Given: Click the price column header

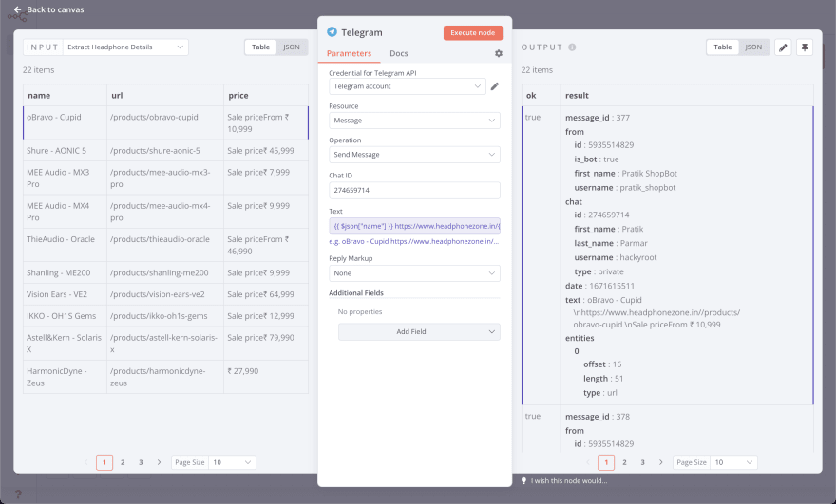Looking at the screenshot, I should [x=266, y=95].
